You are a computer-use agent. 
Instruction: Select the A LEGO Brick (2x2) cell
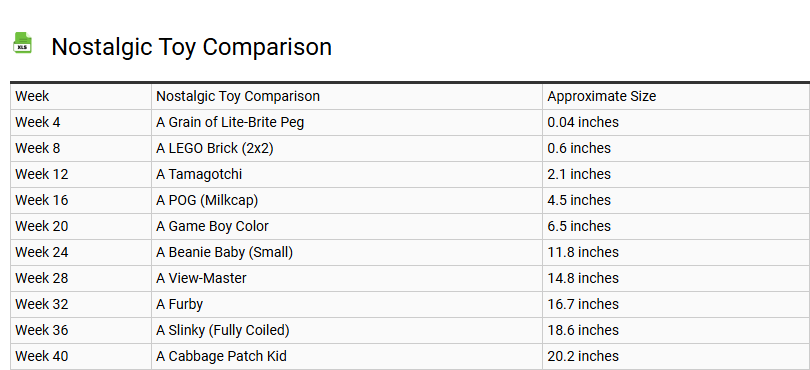pos(347,148)
